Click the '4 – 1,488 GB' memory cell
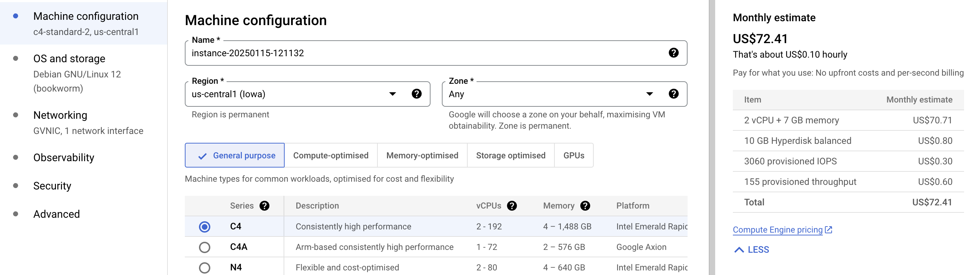 tap(567, 227)
